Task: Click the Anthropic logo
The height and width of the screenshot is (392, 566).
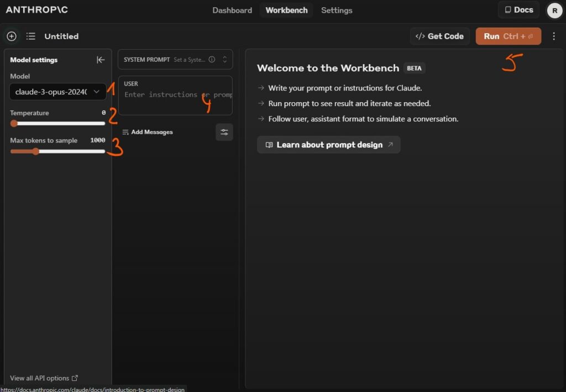Action: pyautogui.click(x=37, y=10)
